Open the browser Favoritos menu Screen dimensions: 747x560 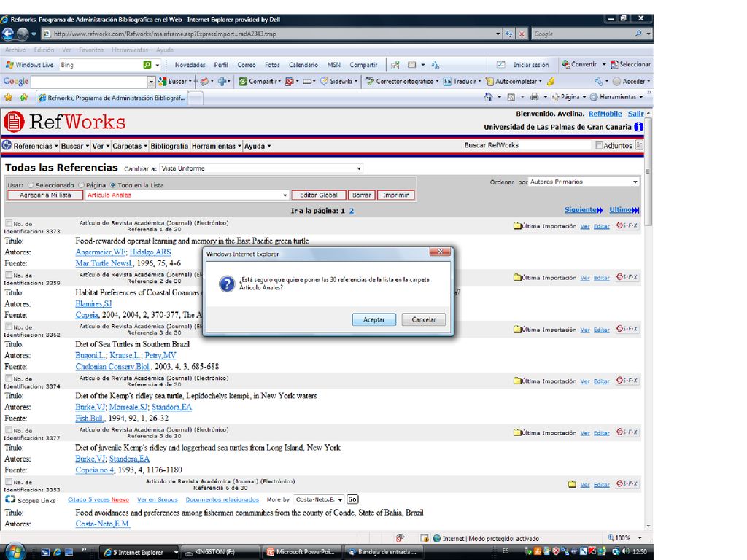pos(91,50)
